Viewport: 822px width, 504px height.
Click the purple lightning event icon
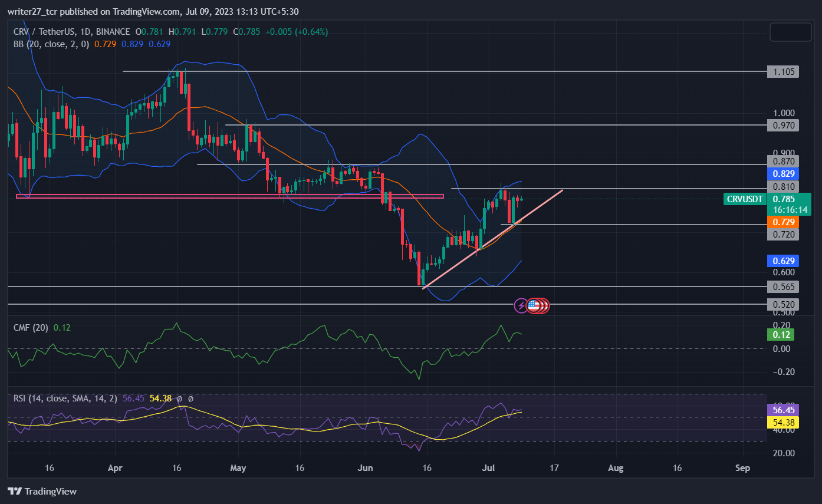521,305
